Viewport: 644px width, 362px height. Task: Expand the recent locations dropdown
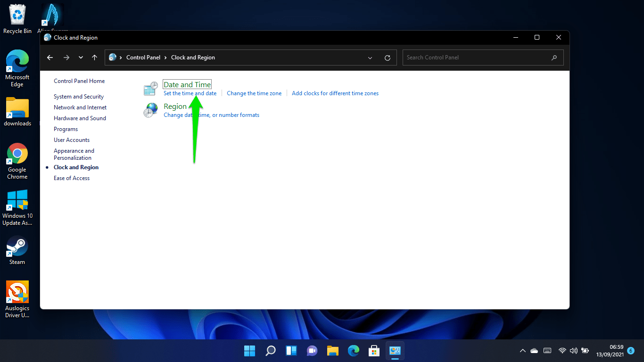(x=81, y=58)
